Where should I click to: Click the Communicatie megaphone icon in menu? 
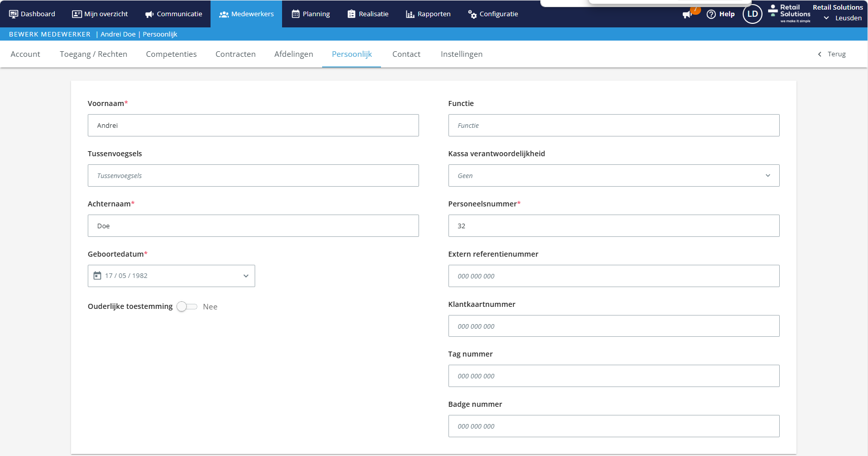(x=149, y=14)
